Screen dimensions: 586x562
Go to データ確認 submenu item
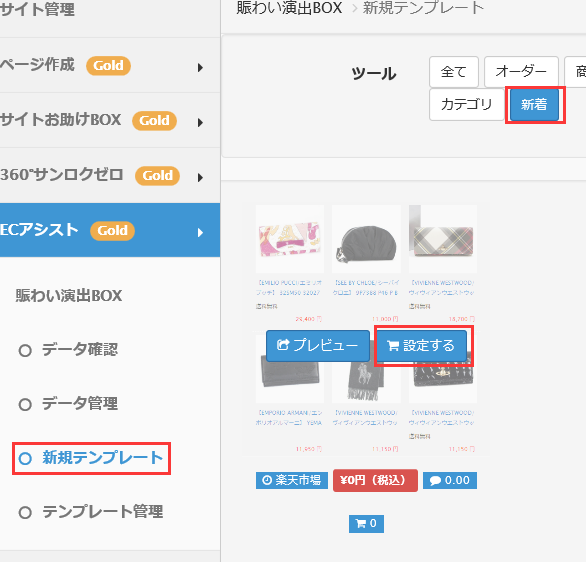tap(80, 350)
